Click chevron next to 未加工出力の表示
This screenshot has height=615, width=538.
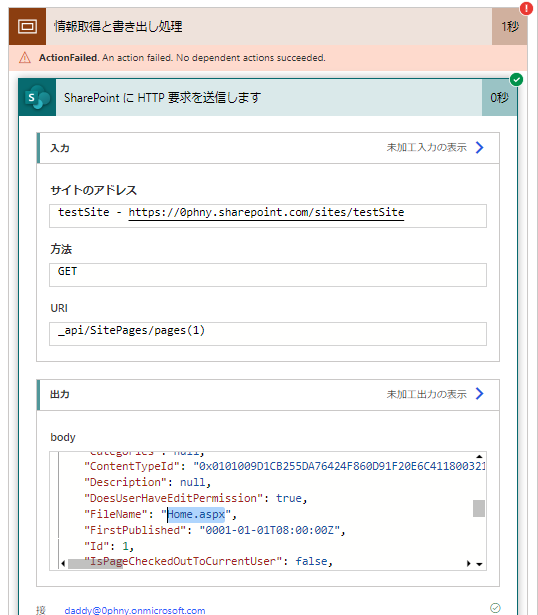click(480, 393)
